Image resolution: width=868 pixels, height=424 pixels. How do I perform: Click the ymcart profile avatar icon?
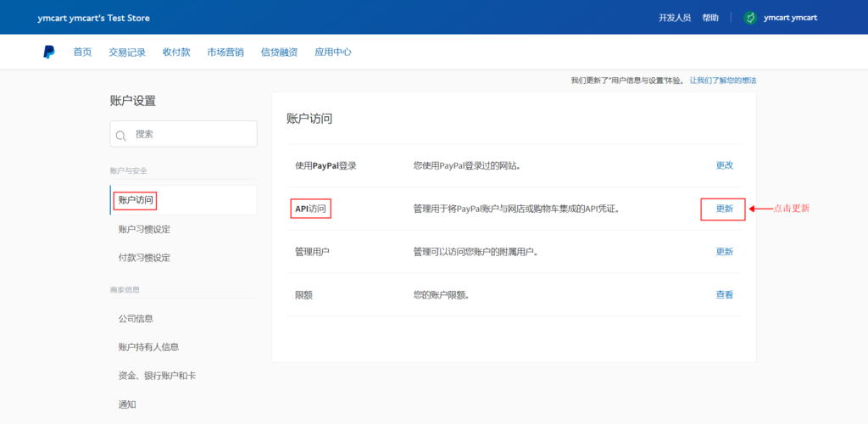tap(749, 18)
